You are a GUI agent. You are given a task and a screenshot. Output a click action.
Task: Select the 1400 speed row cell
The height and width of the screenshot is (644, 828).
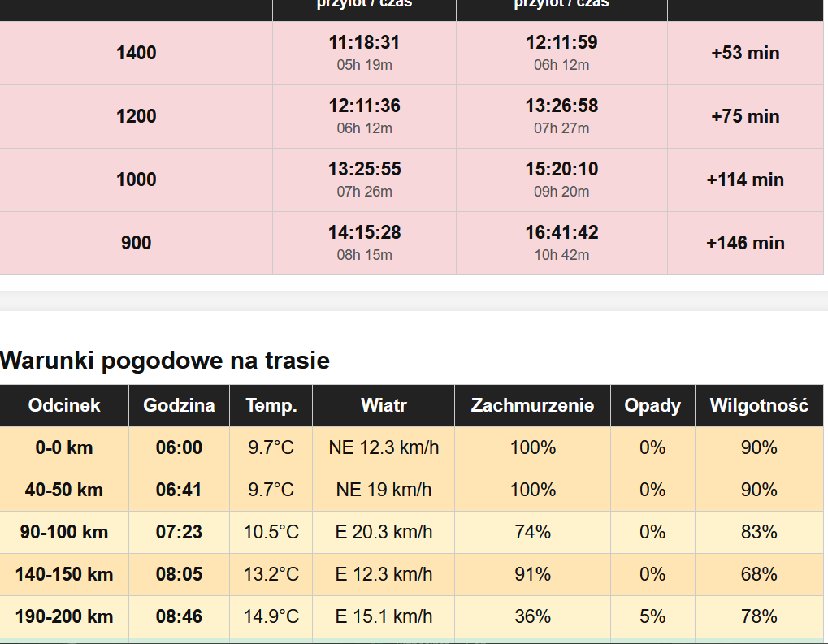137,53
